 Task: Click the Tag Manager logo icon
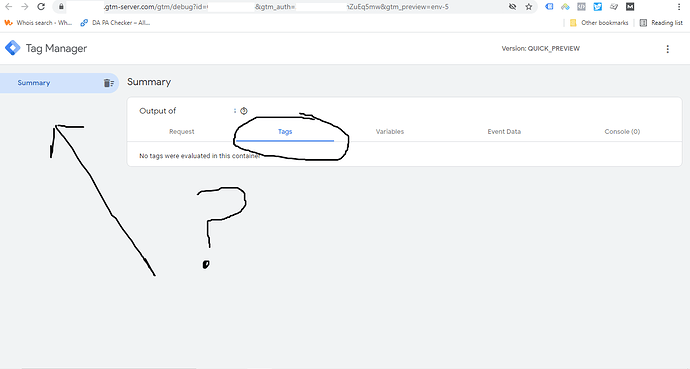[x=12, y=48]
